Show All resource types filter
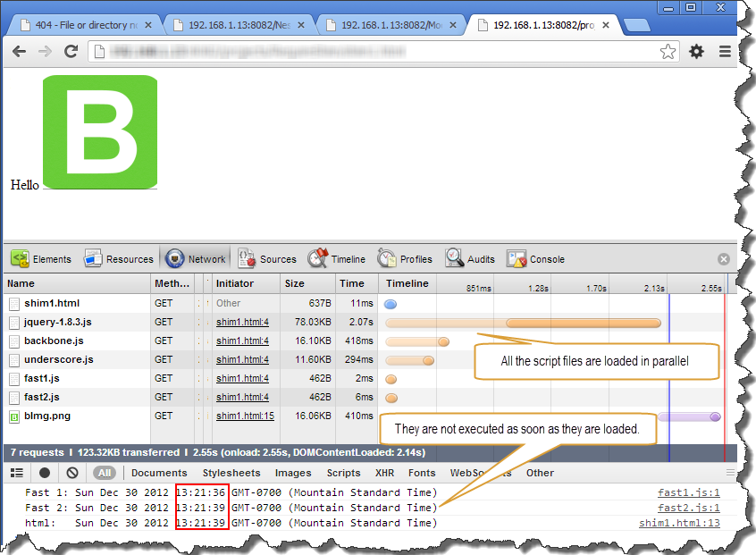Viewport: 756px width, 555px height. coord(105,473)
